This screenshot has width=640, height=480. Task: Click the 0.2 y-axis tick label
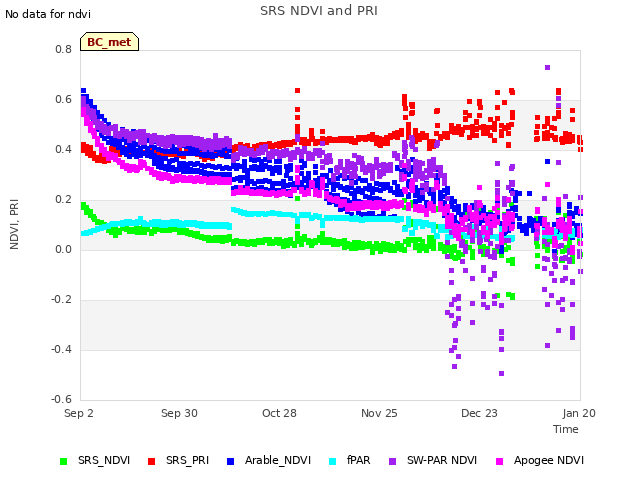[x=64, y=200]
